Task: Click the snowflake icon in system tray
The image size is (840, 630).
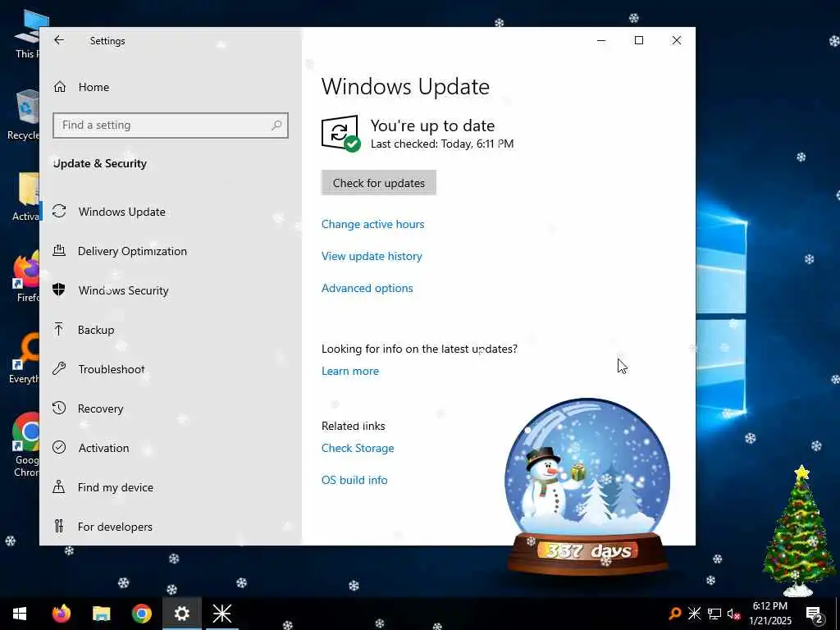Action: coord(694,614)
